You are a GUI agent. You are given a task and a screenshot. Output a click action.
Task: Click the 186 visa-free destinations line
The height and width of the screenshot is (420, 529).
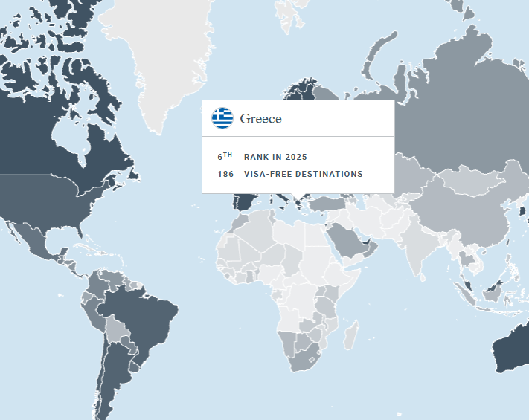[290, 174]
